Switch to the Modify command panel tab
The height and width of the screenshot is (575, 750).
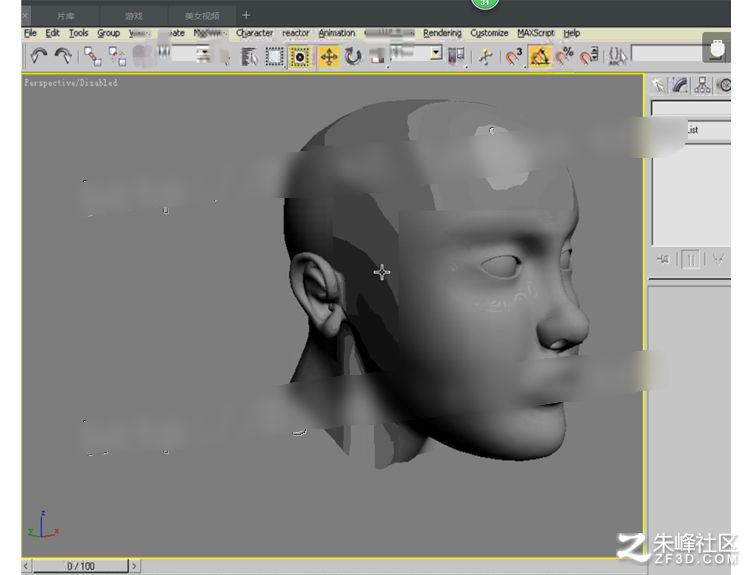click(x=680, y=86)
